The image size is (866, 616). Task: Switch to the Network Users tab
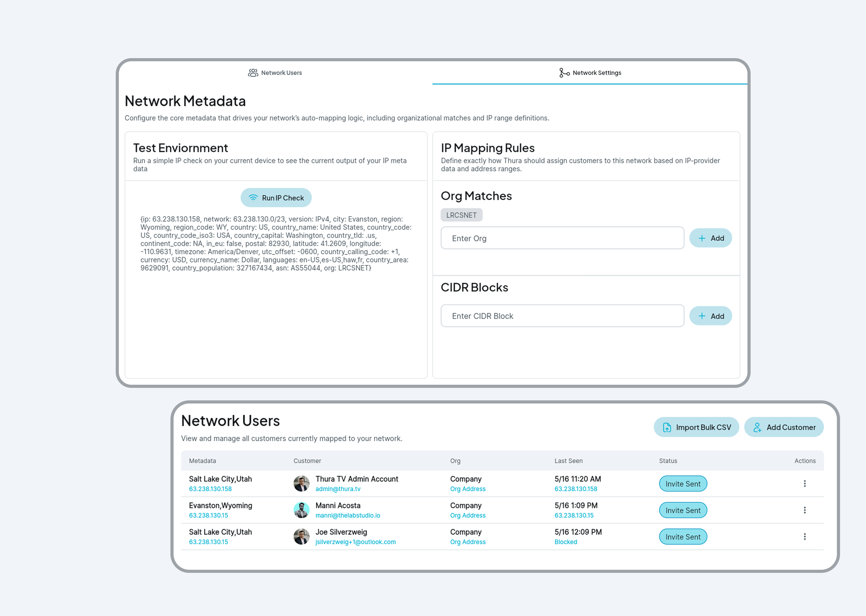pos(281,73)
